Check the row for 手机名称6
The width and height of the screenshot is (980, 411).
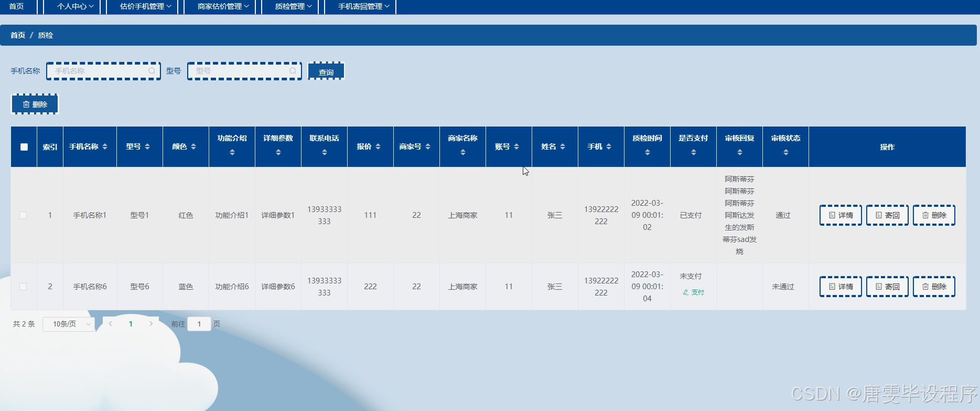23,287
